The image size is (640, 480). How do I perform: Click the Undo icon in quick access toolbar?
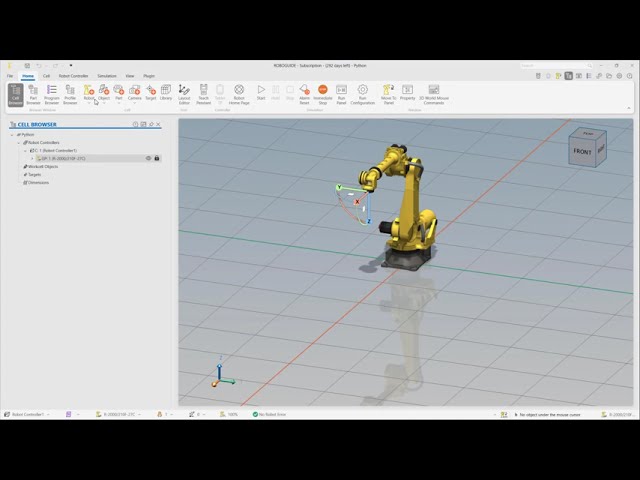(x=39, y=65)
